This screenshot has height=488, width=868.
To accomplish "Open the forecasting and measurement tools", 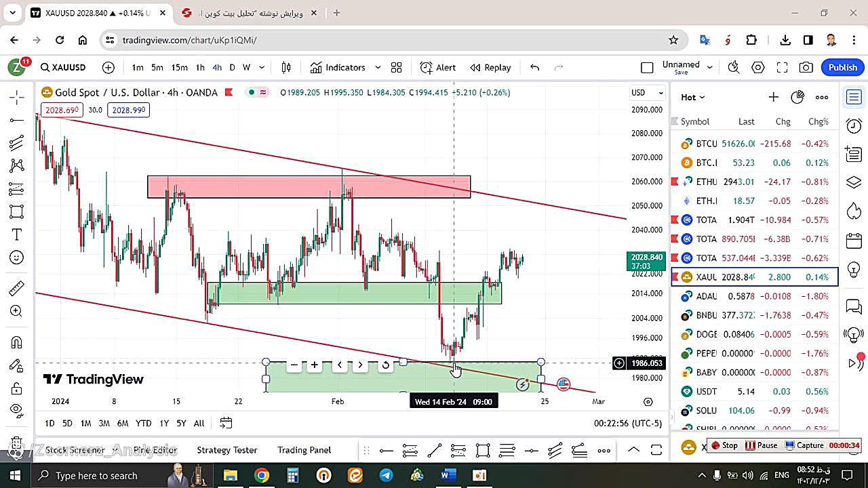I will pyautogui.click(x=16, y=188).
